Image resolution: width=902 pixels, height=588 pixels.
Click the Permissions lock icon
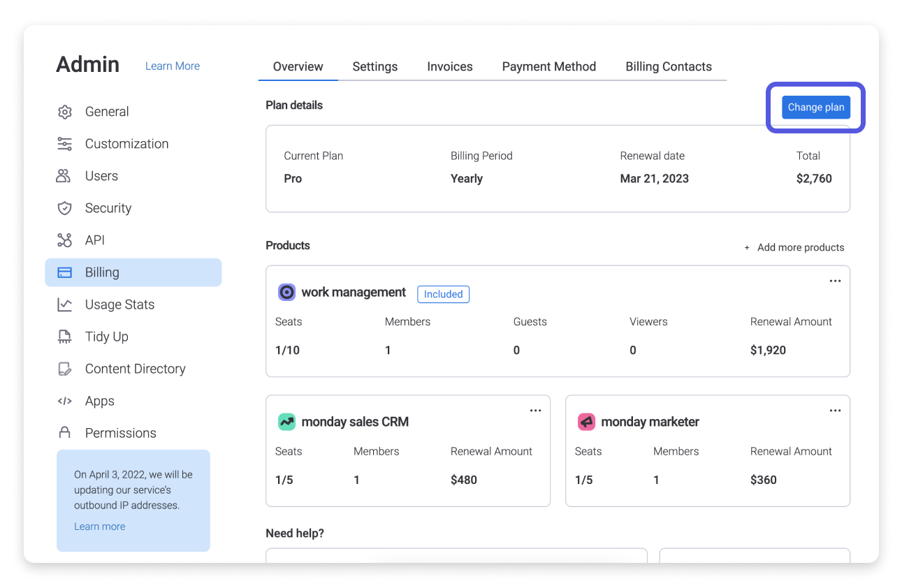click(x=64, y=433)
